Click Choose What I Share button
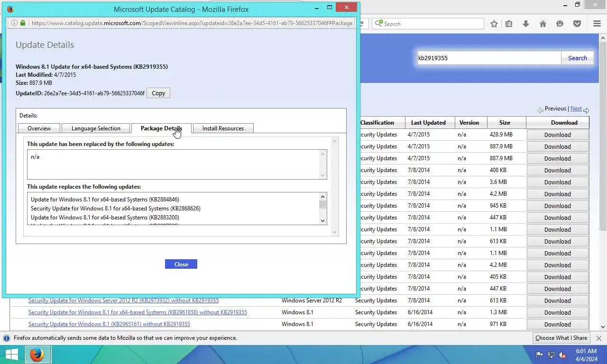Image resolution: width=607 pixels, height=364 pixels. tap(561, 338)
